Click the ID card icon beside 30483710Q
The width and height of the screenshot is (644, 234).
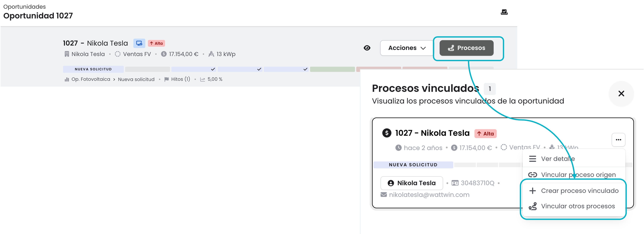point(455,183)
